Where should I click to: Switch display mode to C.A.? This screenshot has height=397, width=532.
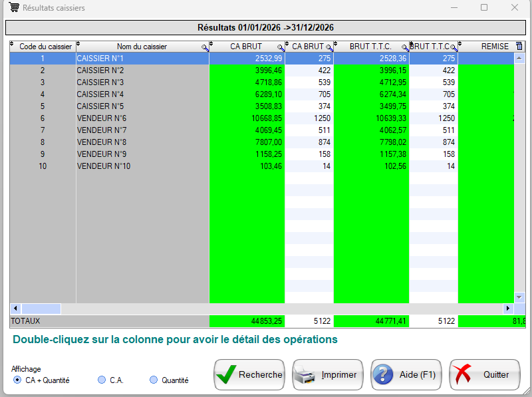pos(102,380)
